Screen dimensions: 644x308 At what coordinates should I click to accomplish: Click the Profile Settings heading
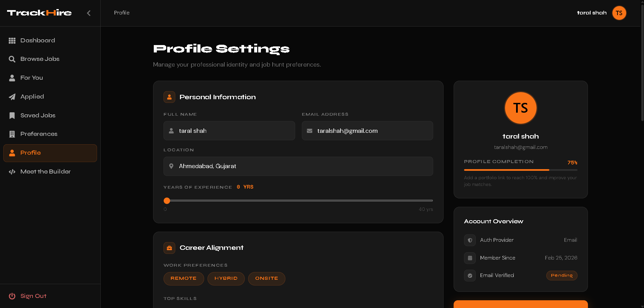tap(221, 49)
